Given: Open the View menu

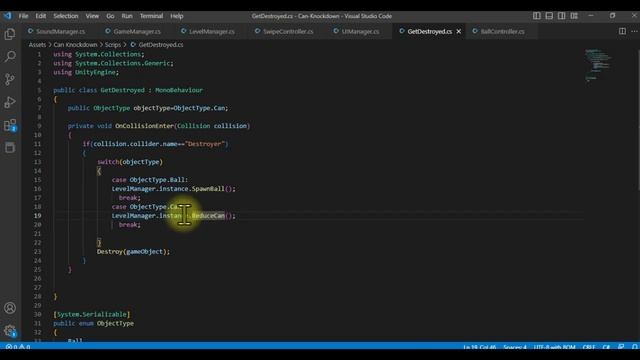Looking at the screenshot, I should (92, 16).
